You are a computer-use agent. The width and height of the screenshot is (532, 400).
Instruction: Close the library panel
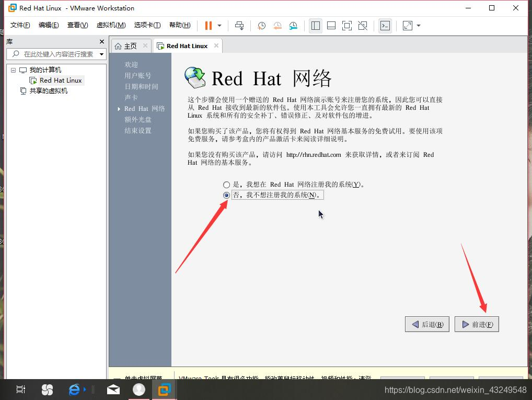[x=102, y=41]
